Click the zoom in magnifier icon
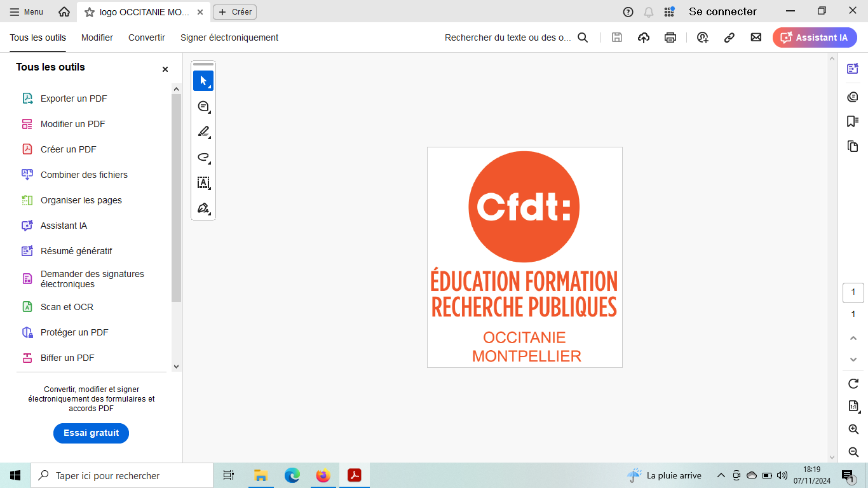Image resolution: width=868 pixels, height=488 pixels. tap(853, 430)
